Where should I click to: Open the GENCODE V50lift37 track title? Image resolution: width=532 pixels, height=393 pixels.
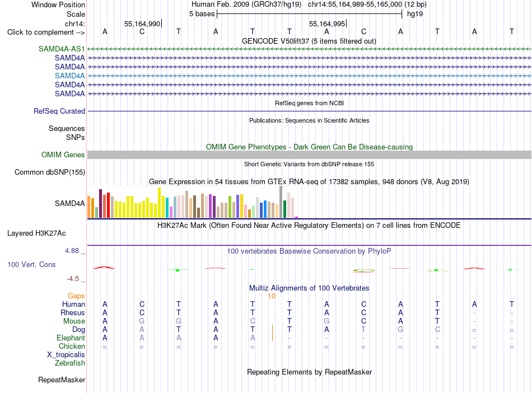309,41
